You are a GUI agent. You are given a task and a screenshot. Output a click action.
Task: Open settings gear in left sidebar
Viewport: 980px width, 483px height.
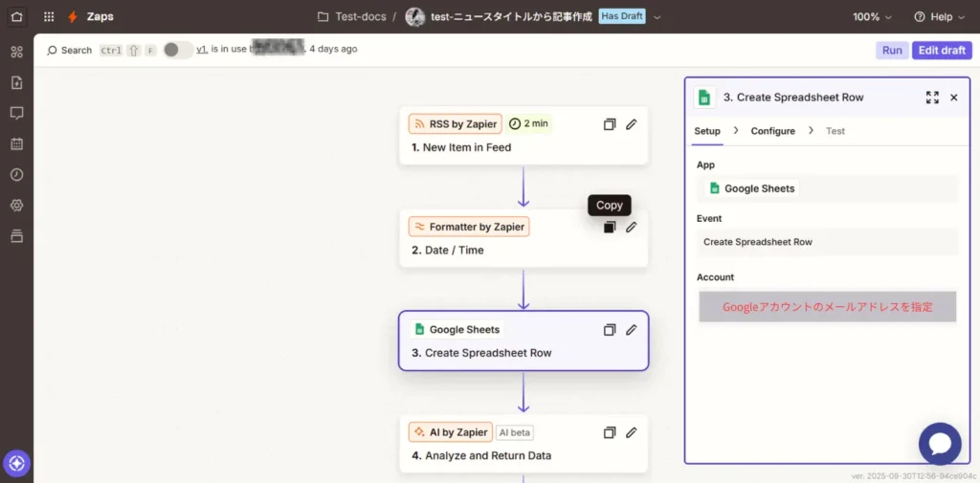click(16, 206)
